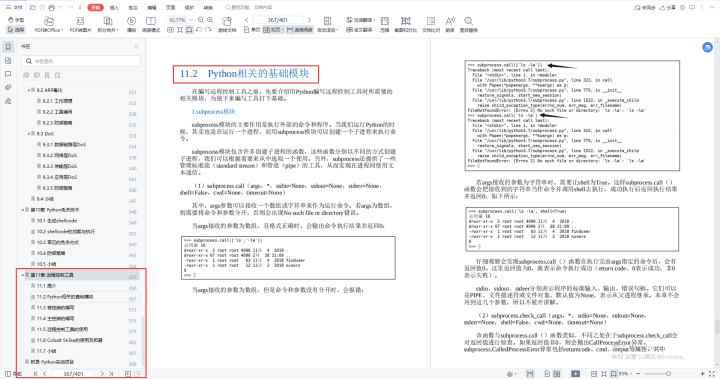Click the print icon in quick toolbar

[x=51, y=7]
